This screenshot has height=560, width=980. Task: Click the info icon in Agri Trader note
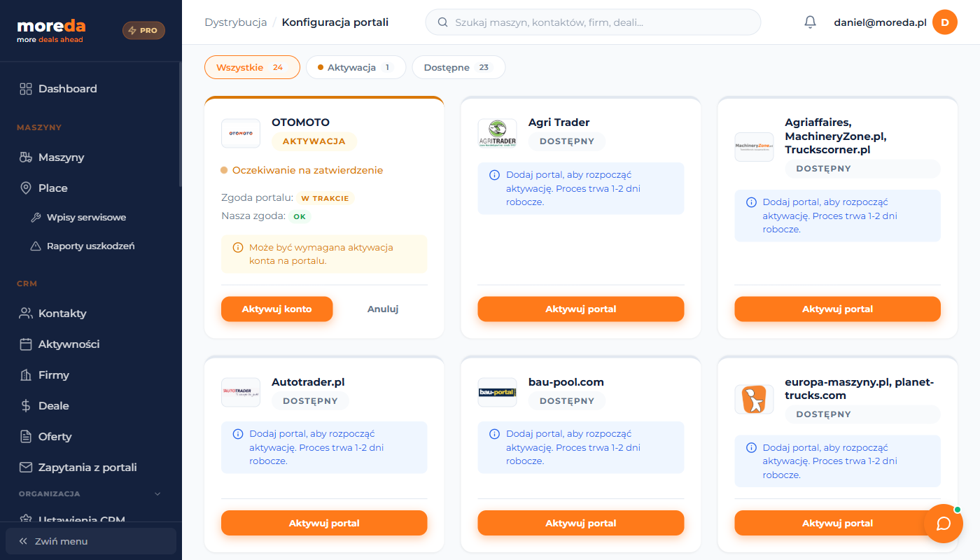tap(494, 175)
